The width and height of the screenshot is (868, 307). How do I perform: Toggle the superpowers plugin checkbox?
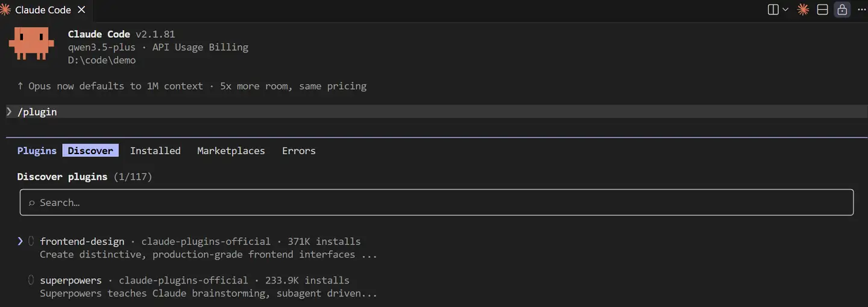coord(31,280)
